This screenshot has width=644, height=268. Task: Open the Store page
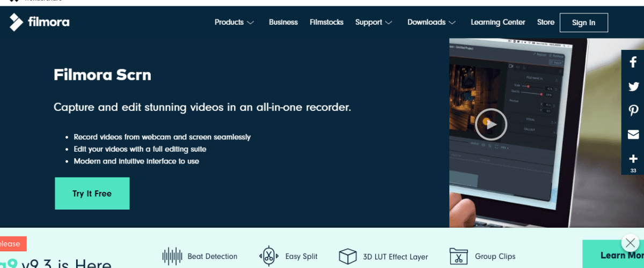546,23
